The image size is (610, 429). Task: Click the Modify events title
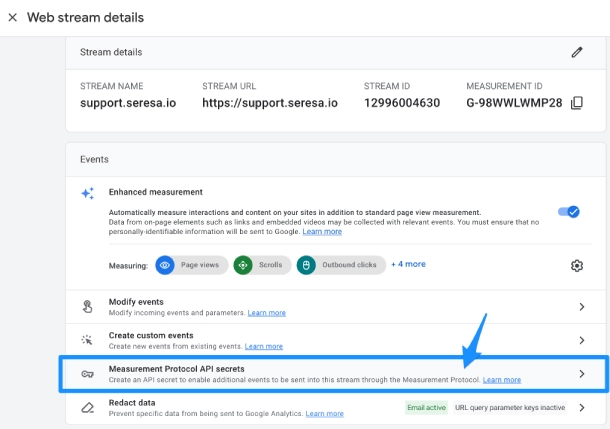click(x=136, y=302)
